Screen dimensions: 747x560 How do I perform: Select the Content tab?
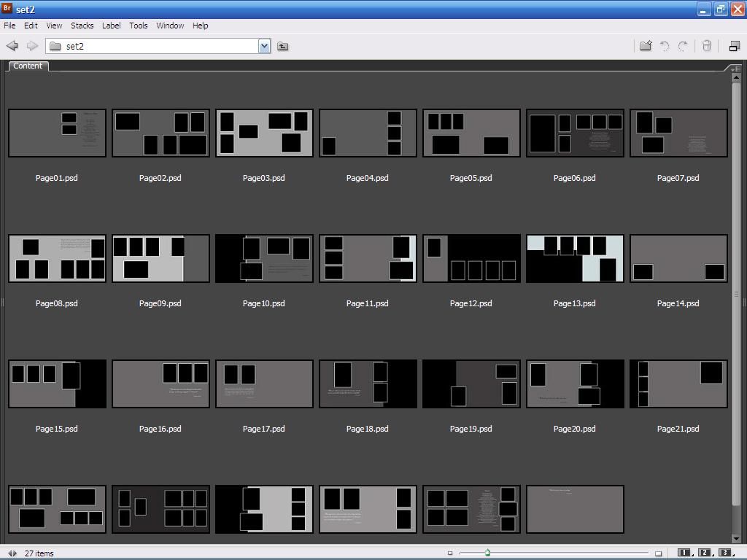[28, 66]
